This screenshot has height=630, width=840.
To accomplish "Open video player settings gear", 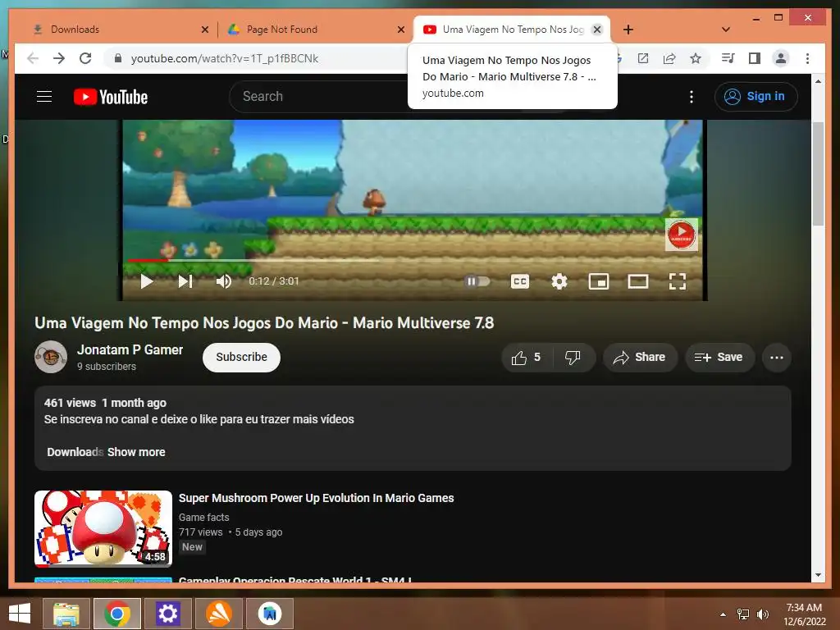I will (559, 281).
